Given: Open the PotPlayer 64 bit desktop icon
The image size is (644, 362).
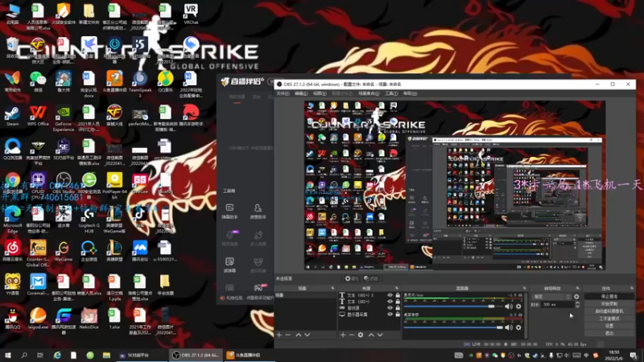Looking at the screenshot, I should (114, 186).
